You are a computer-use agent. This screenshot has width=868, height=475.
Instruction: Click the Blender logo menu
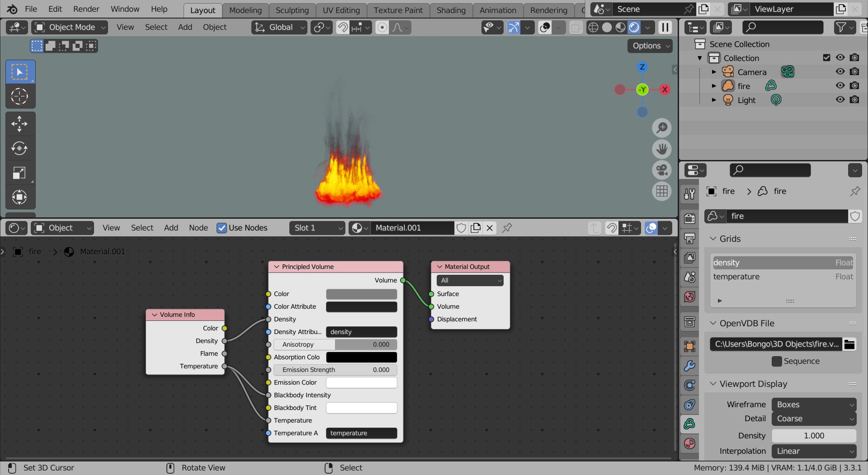point(12,9)
